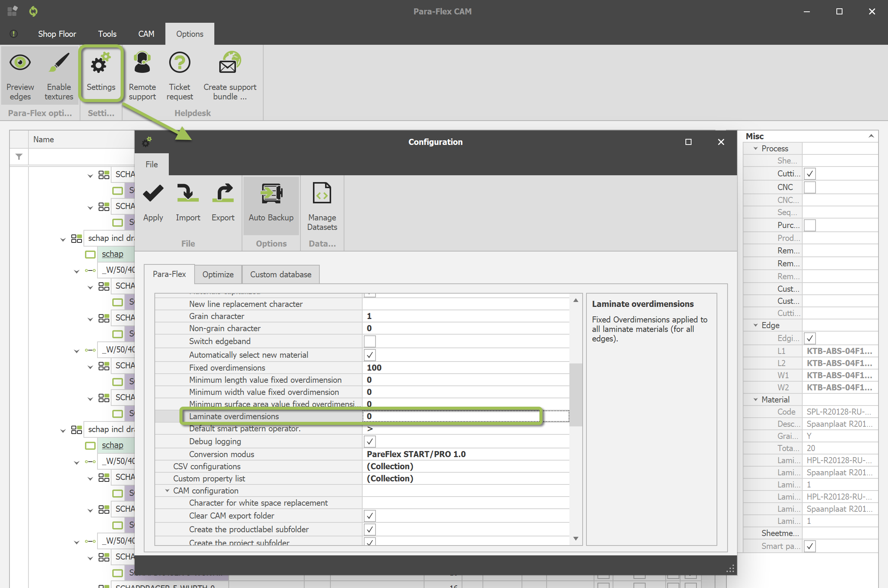
Task: Collapse the CAM configuration group
Action: [x=167, y=491]
